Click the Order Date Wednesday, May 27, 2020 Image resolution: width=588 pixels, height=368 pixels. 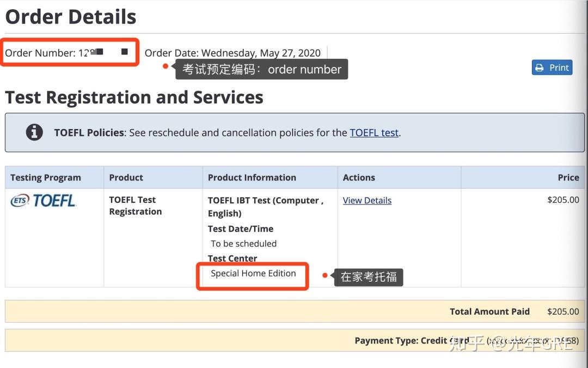tap(232, 53)
